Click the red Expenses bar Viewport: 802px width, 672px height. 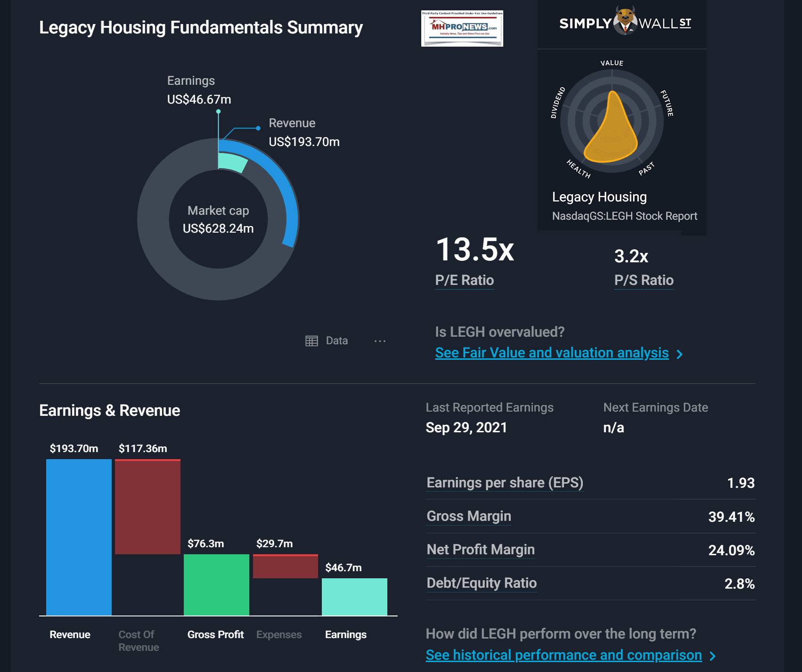click(x=286, y=567)
